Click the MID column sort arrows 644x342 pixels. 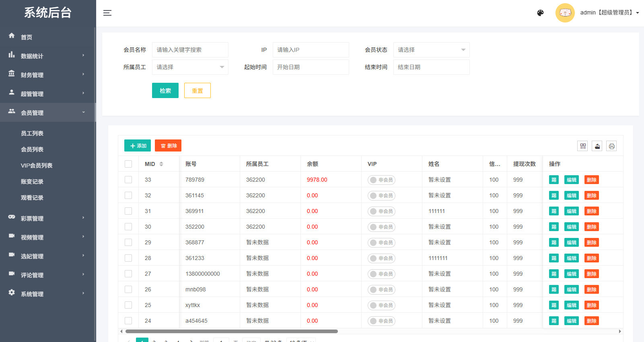tap(161, 164)
